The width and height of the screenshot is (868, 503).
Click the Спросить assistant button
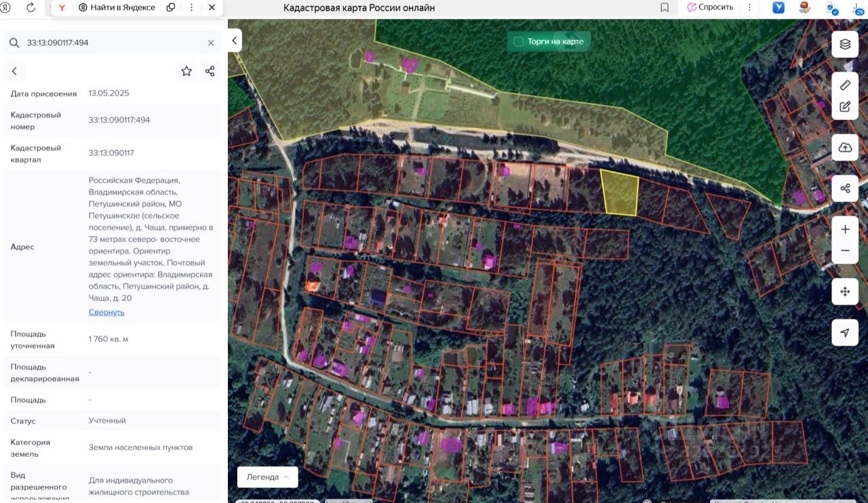[710, 7]
